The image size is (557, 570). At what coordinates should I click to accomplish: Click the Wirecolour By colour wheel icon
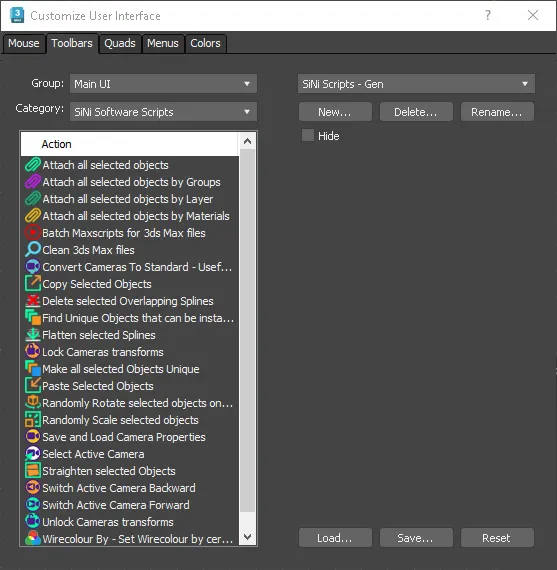click(33, 538)
